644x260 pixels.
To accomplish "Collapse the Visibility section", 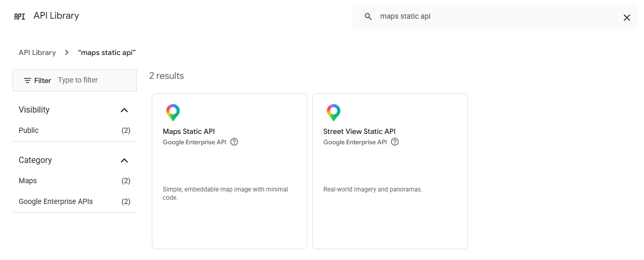I will [124, 110].
